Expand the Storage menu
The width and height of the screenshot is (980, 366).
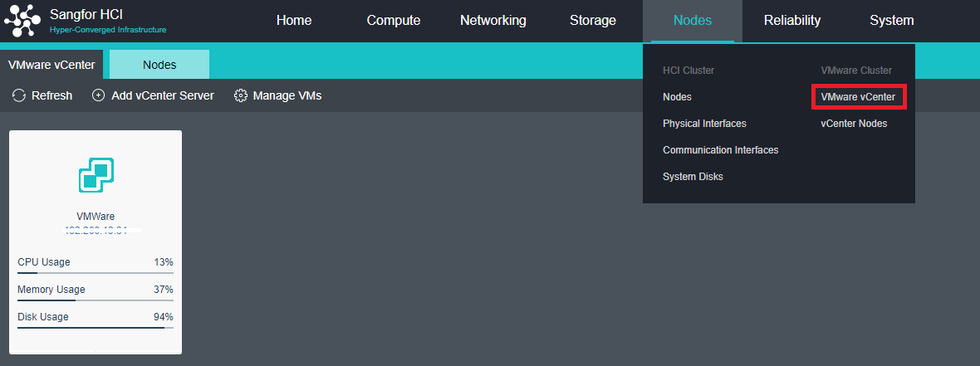(593, 21)
